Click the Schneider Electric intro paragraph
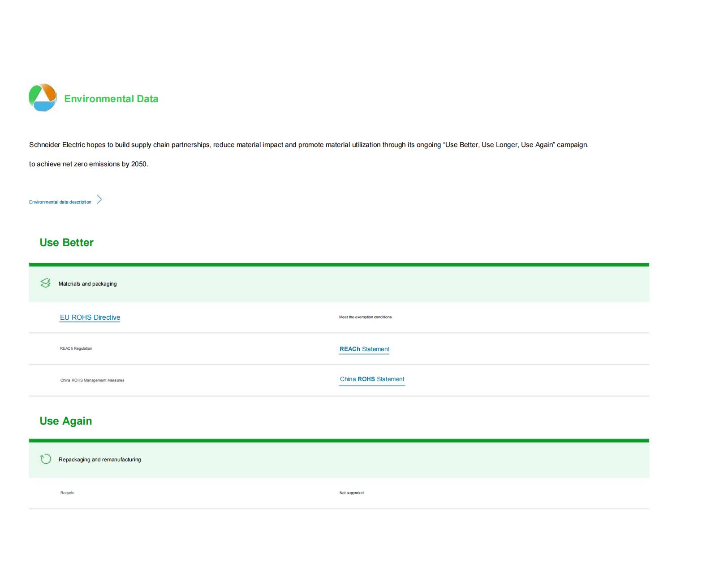This screenshot has width=728, height=582. (x=309, y=145)
